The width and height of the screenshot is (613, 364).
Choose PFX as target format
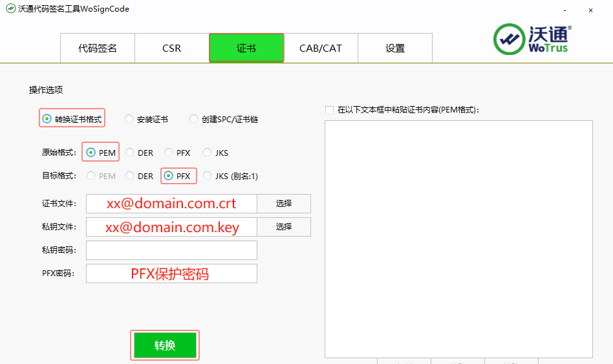pos(169,175)
